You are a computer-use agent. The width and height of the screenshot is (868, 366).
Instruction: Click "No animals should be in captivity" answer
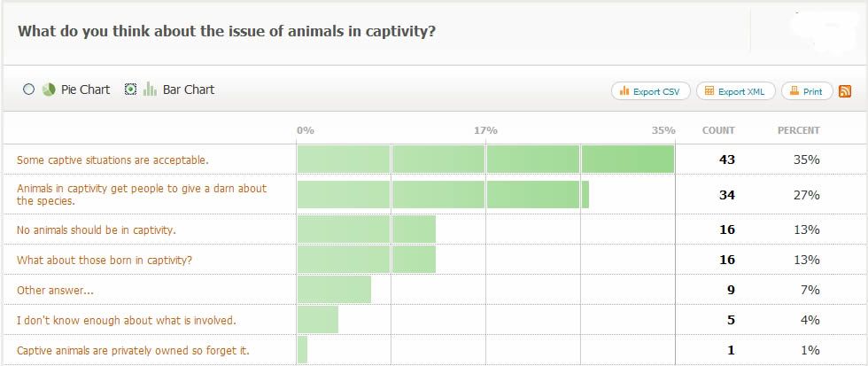(97, 230)
